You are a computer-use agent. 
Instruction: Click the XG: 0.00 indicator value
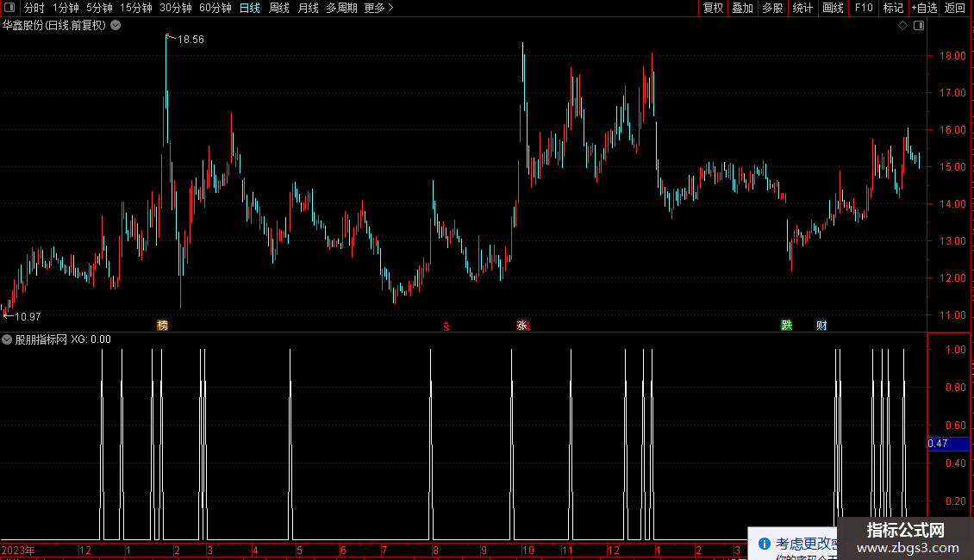(91, 339)
